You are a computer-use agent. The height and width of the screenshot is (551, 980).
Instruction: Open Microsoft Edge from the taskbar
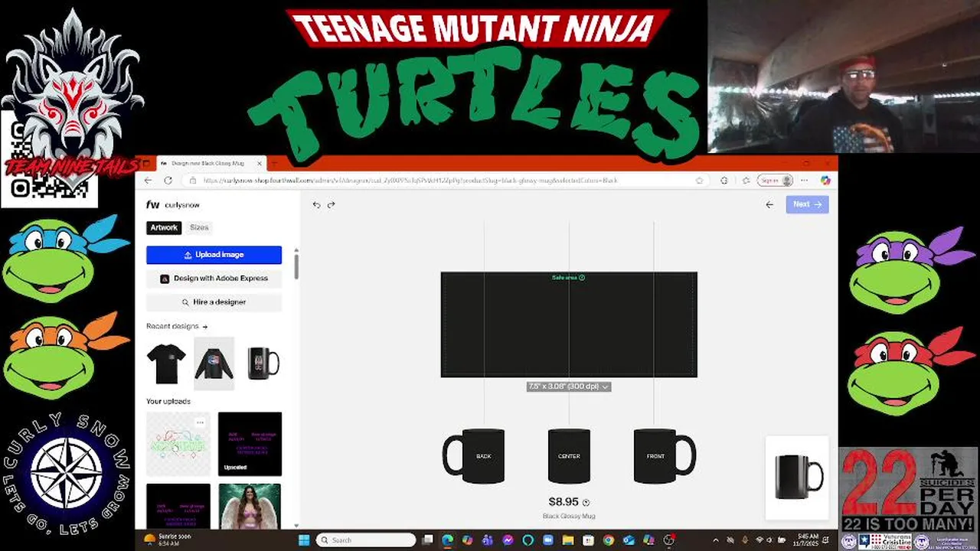click(447, 540)
